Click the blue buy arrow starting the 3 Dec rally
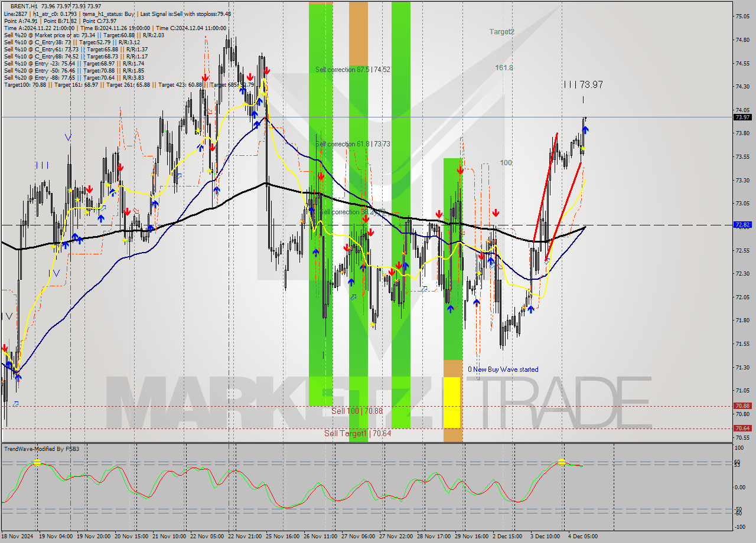756x543 pixels. (x=531, y=309)
